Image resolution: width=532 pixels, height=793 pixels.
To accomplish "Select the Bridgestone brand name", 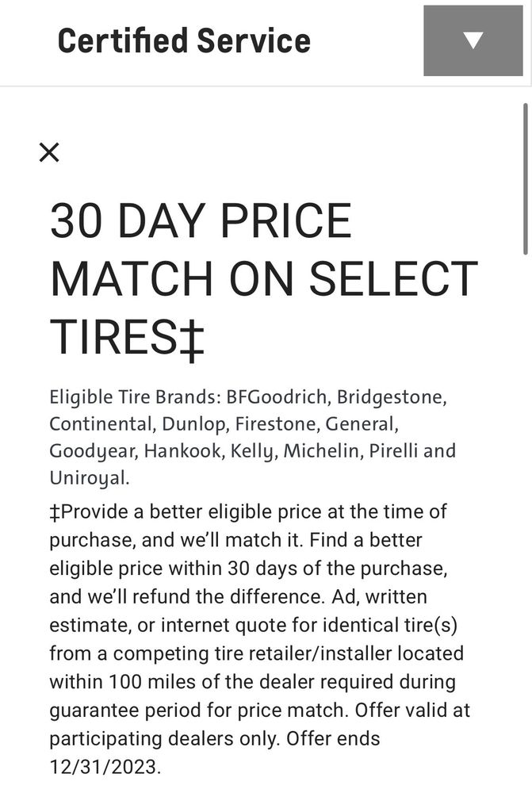I will pyautogui.click(x=386, y=396).
